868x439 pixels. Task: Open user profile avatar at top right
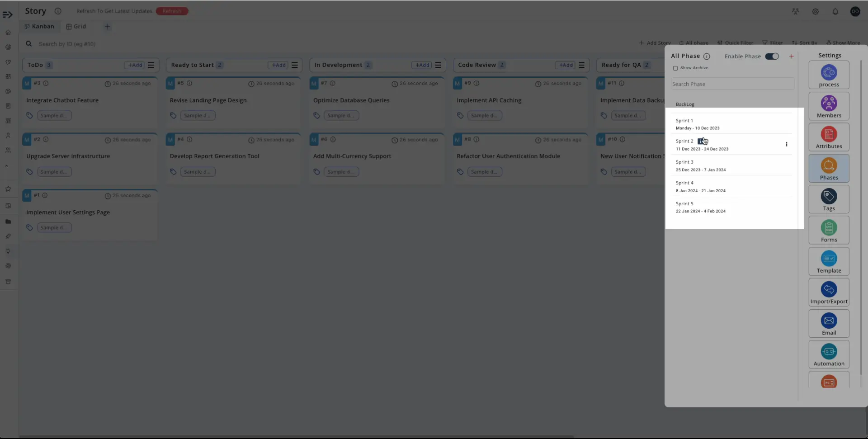(x=855, y=12)
